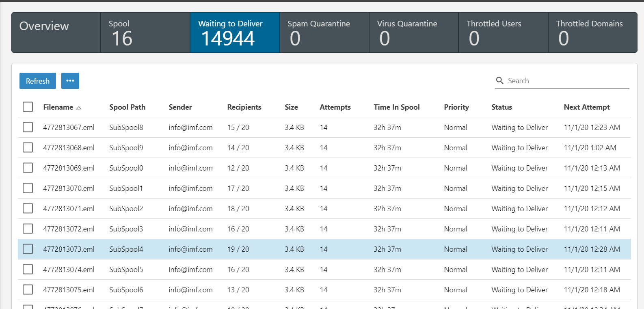Click into the Search field
The height and width of the screenshot is (309, 644).
coord(566,81)
